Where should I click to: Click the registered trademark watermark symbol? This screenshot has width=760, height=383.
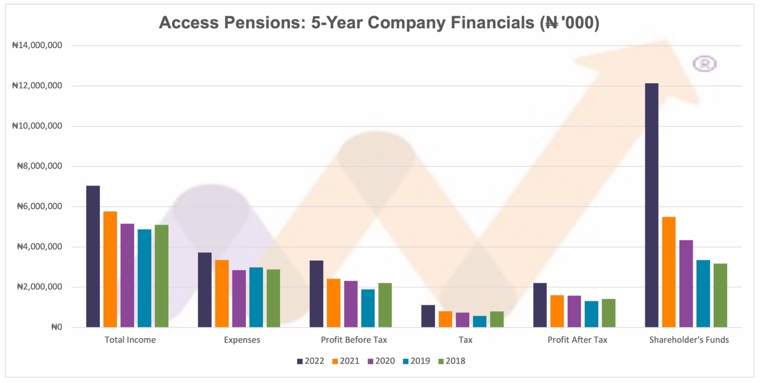tap(704, 64)
